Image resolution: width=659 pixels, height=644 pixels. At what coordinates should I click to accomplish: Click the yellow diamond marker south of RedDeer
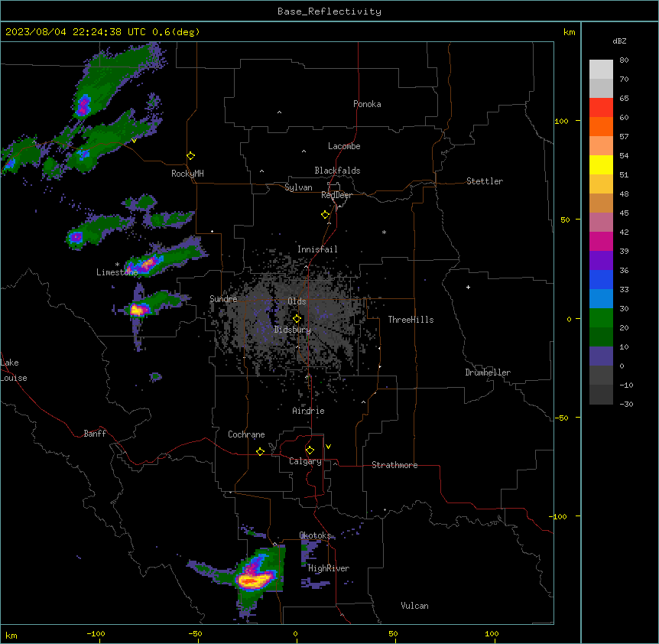(x=326, y=215)
